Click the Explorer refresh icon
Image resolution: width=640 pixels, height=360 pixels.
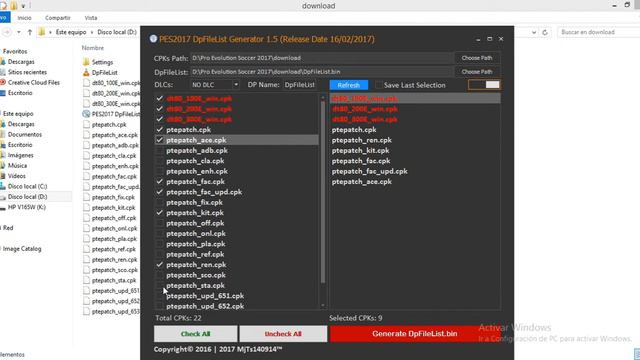pos(544,32)
